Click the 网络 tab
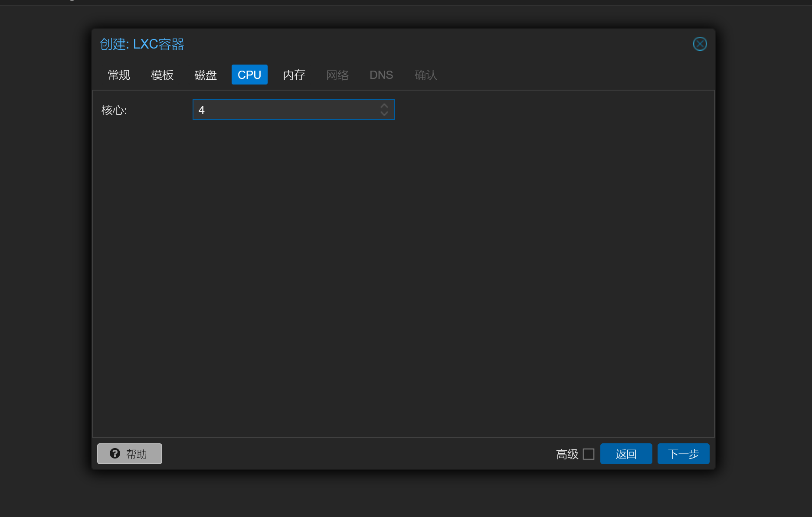The width and height of the screenshot is (812, 517). click(x=337, y=75)
